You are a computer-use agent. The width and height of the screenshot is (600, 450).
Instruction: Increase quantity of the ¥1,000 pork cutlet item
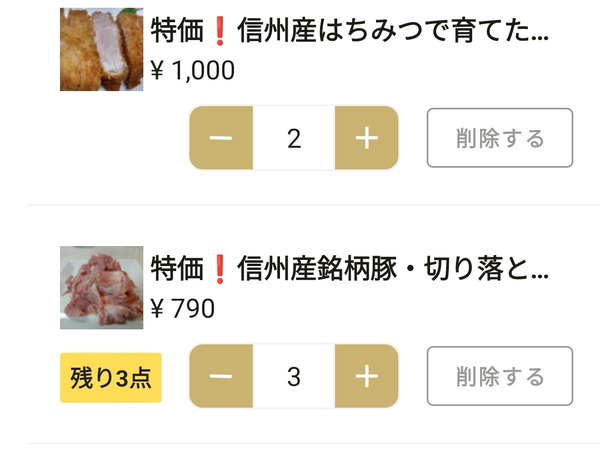[x=367, y=138]
